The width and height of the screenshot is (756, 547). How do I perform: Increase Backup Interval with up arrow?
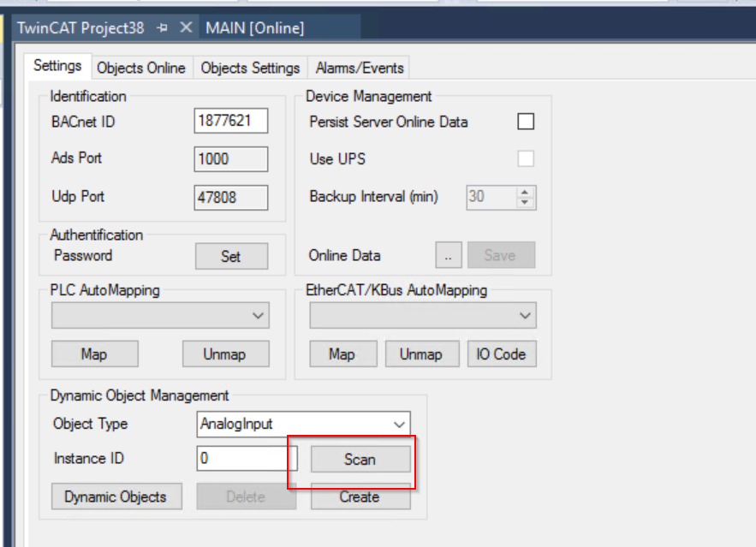point(525,193)
